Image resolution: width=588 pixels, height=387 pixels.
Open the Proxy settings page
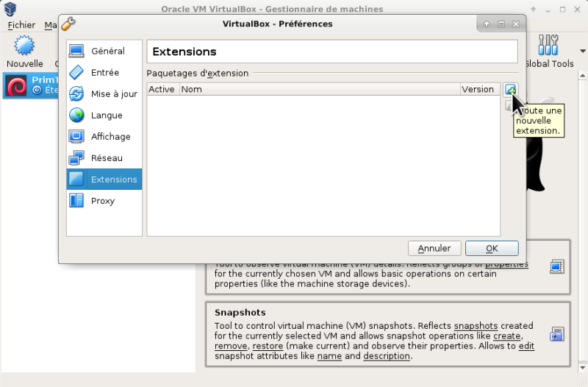[104, 201]
